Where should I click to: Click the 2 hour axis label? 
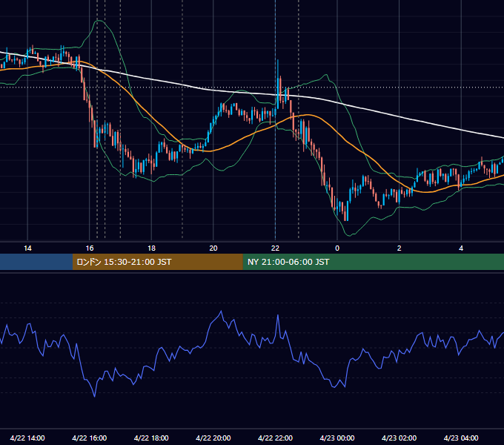click(399, 248)
